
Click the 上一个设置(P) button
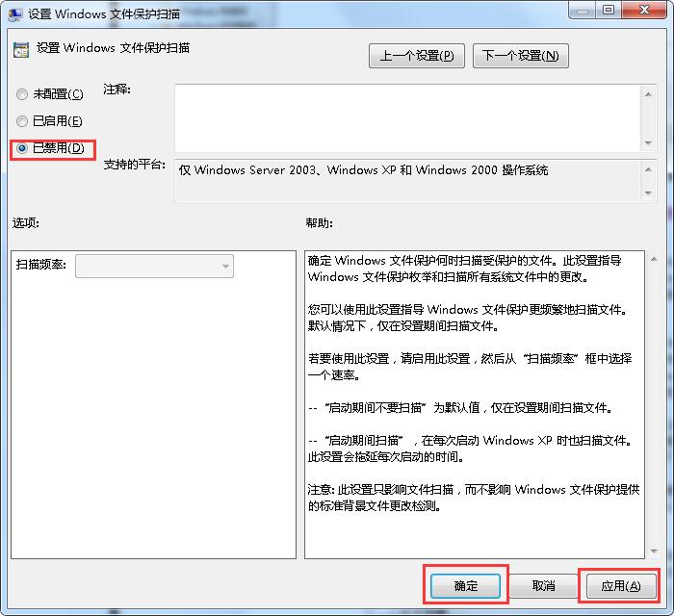click(x=417, y=56)
